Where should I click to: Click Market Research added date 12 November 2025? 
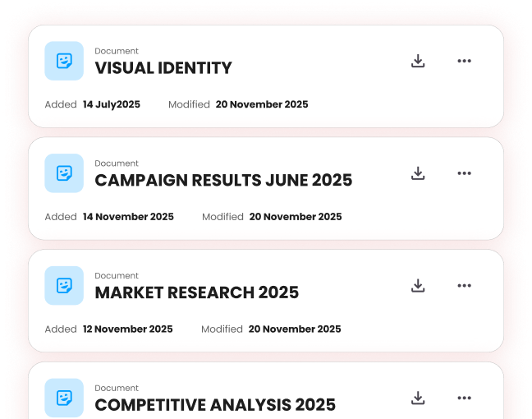[x=127, y=329]
